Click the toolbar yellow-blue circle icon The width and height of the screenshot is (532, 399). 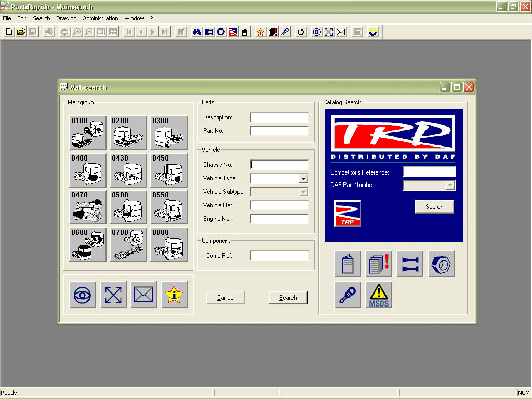[x=373, y=32]
